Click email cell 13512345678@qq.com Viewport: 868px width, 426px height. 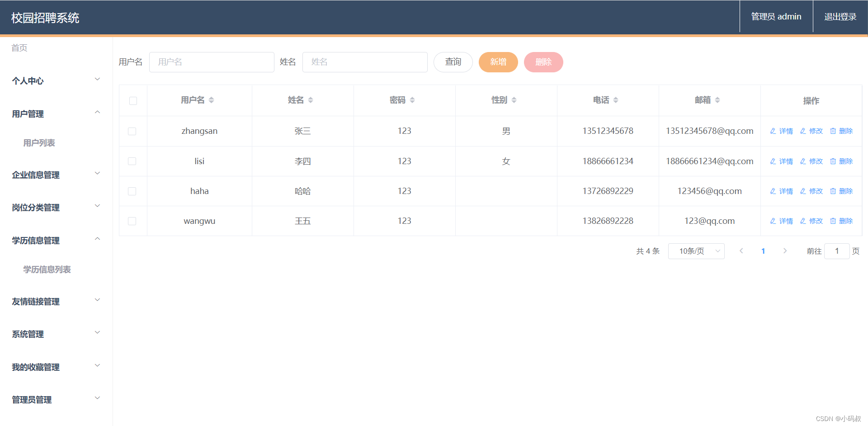click(709, 131)
